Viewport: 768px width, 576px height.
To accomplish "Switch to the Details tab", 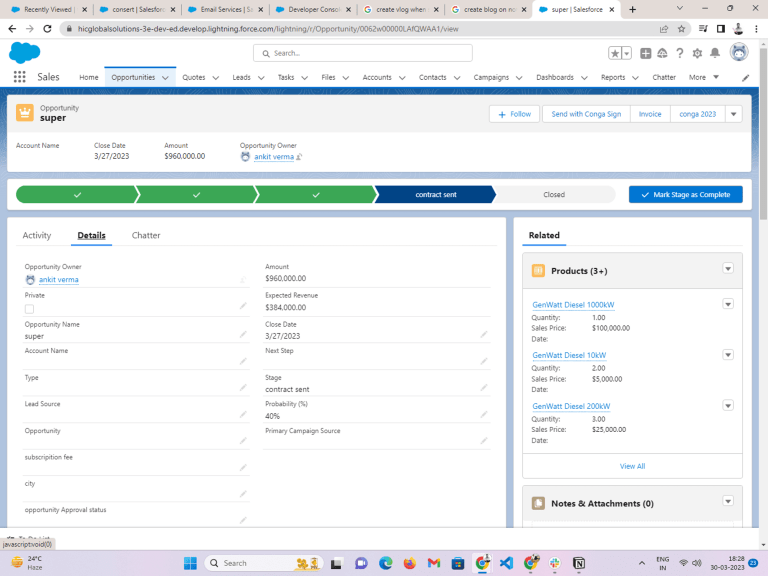I will [x=92, y=236].
